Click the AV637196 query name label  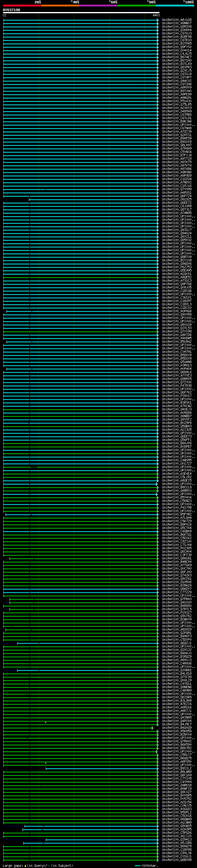tap(11, 10)
